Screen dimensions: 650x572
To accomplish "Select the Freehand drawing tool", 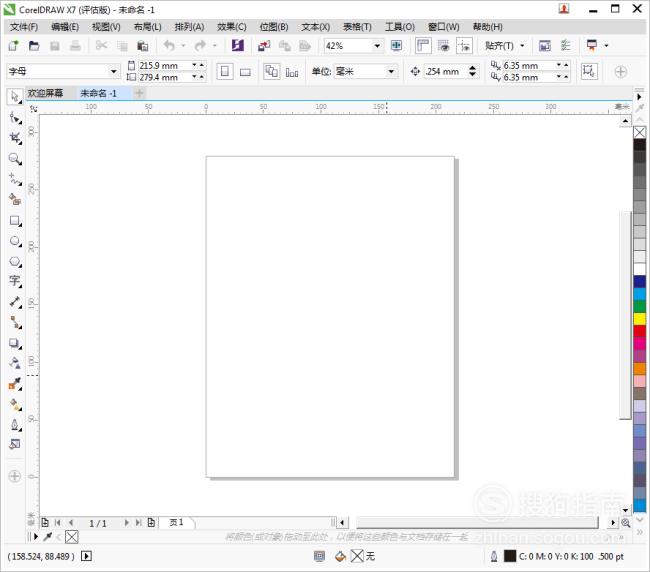I will [x=15, y=179].
